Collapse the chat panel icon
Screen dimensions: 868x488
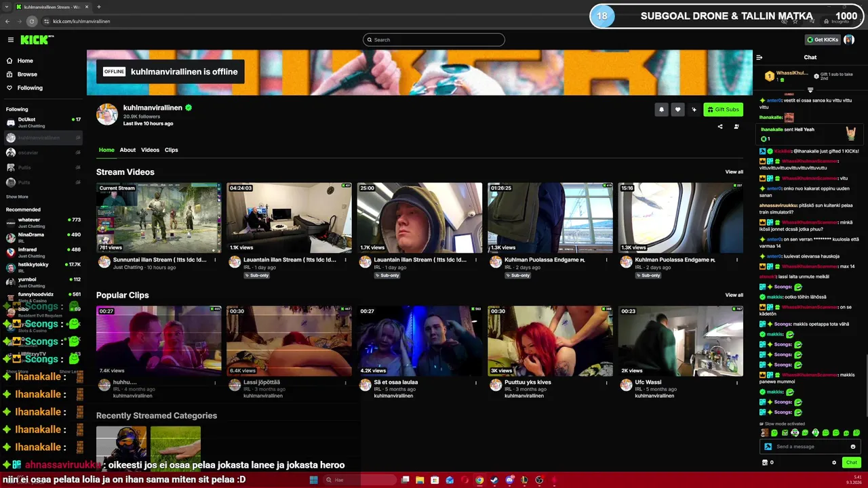coord(759,58)
